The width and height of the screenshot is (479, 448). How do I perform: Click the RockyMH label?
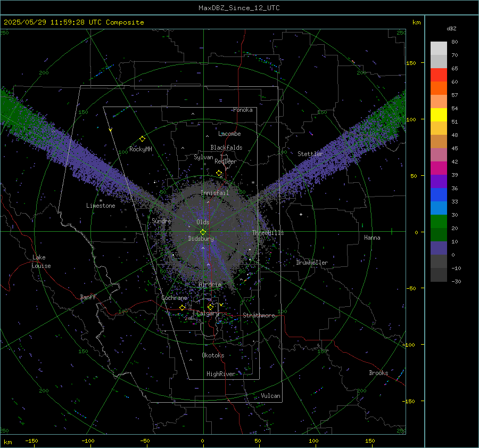[141, 149]
